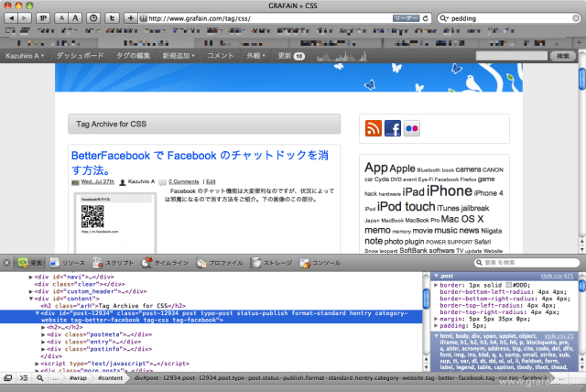Dock or undock the inspector via bottom-left window icon

[8, 378]
